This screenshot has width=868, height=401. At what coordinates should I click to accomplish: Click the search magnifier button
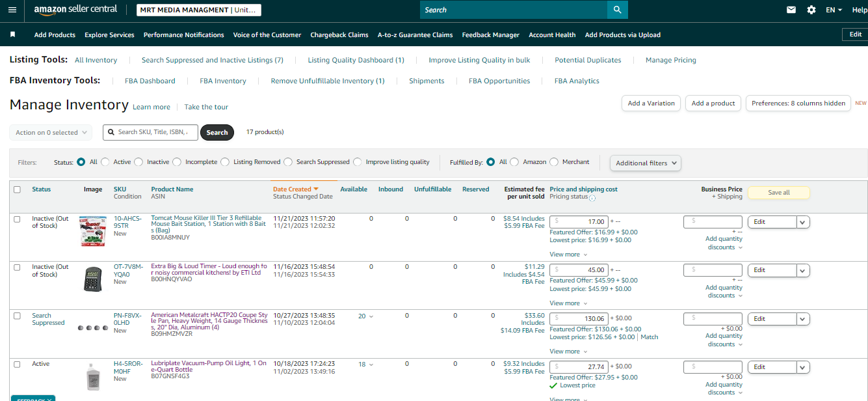617,10
